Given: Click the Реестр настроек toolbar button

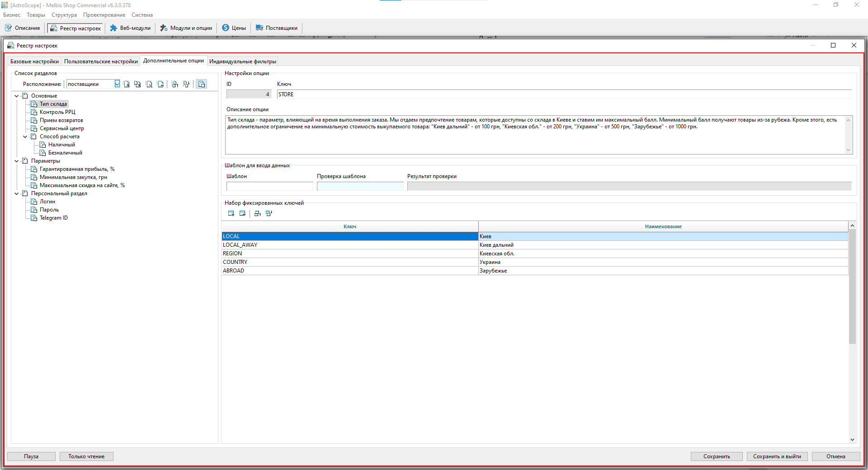Looking at the screenshot, I should click(x=75, y=28).
